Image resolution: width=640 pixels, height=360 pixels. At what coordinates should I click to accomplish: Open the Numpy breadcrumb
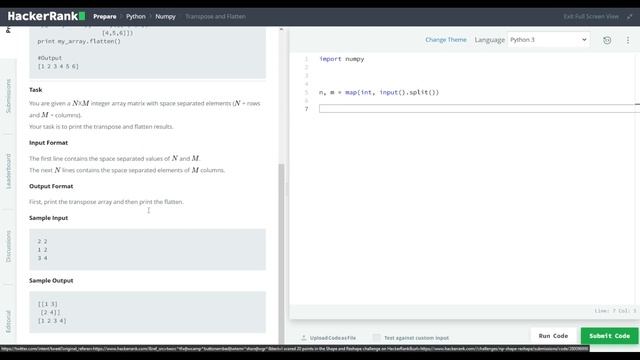165,17
